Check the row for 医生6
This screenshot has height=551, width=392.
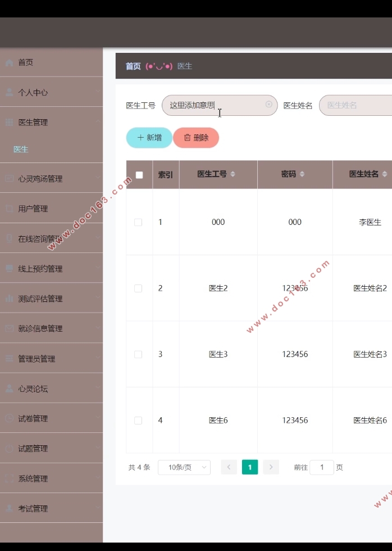click(138, 421)
